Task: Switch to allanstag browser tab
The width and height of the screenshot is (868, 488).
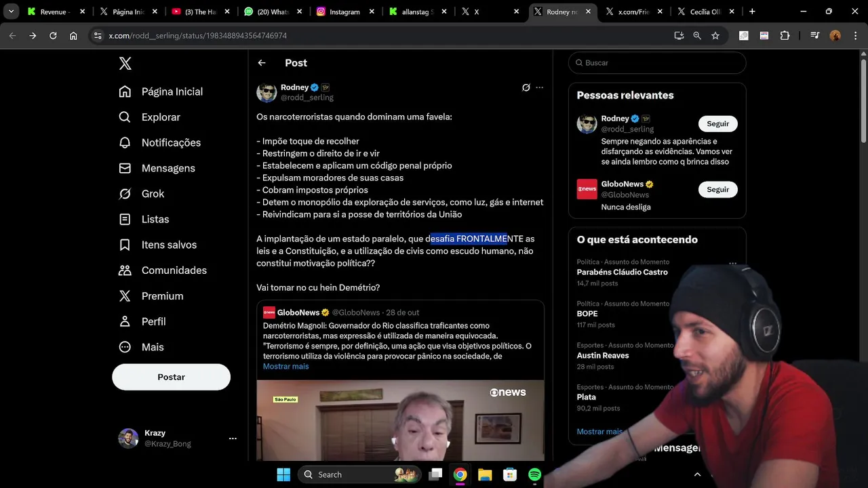Action: (x=417, y=12)
